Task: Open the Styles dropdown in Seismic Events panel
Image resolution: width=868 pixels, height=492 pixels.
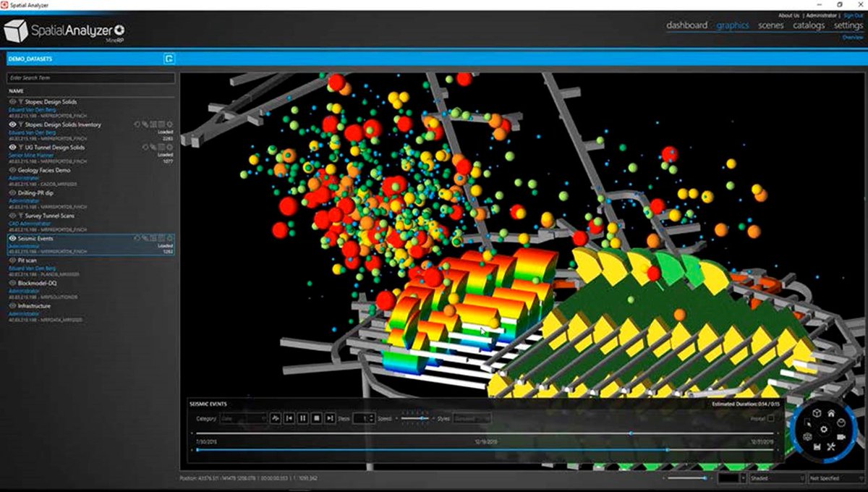Action: pos(472,417)
